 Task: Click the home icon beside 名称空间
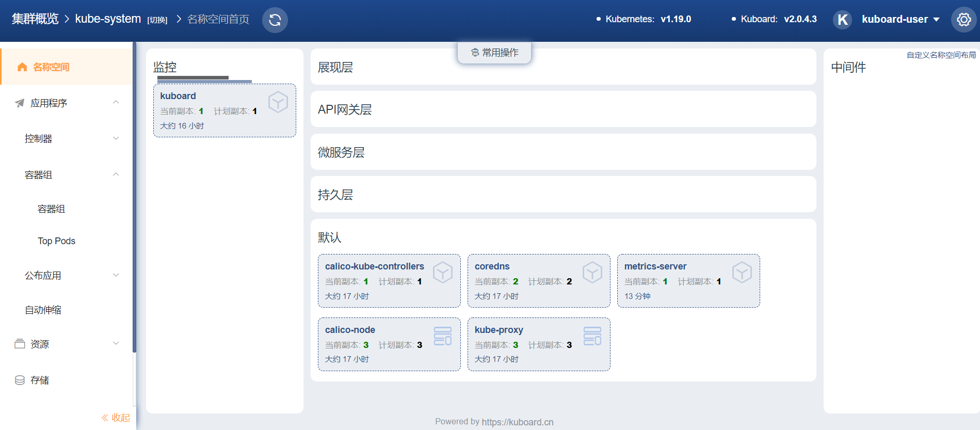coord(22,67)
